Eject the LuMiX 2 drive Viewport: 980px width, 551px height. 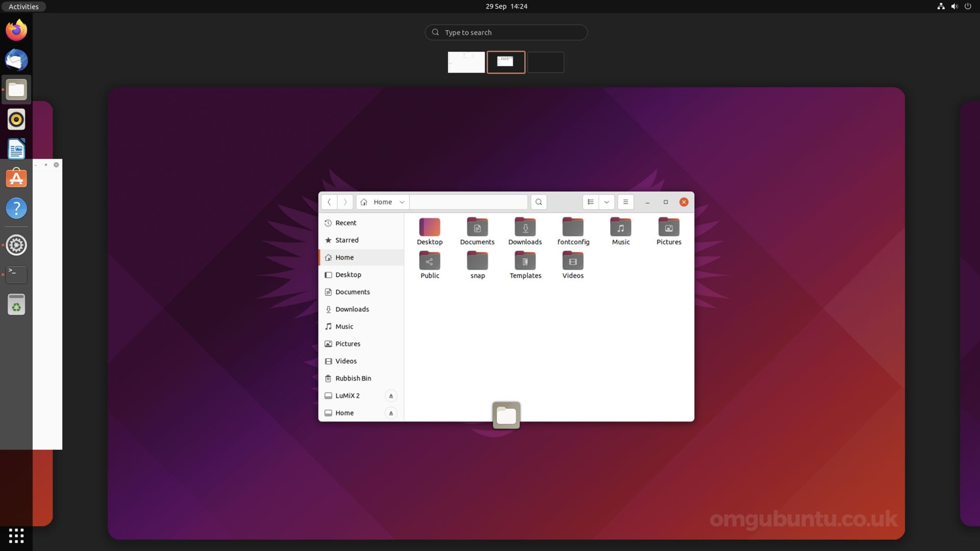tap(390, 395)
